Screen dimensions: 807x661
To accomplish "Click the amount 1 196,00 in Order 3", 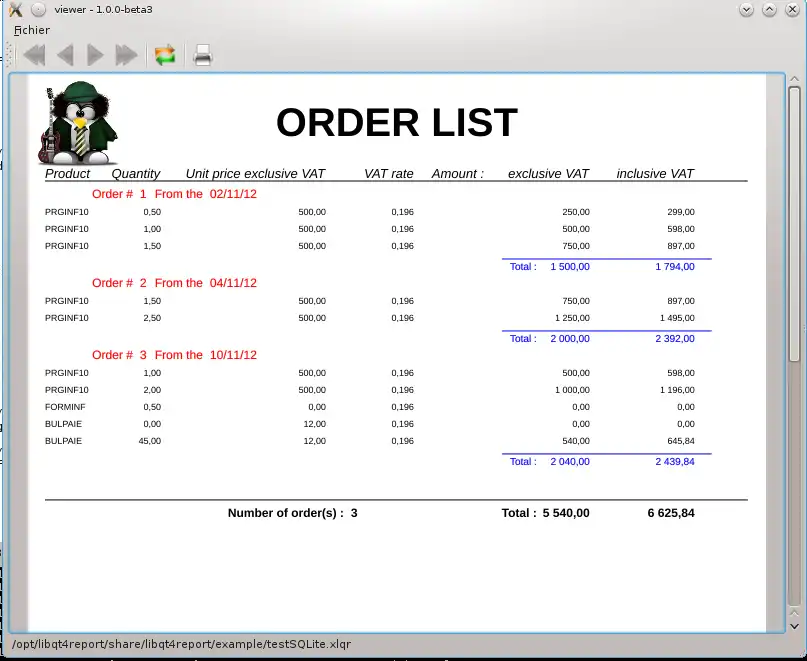I will coord(677,390).
